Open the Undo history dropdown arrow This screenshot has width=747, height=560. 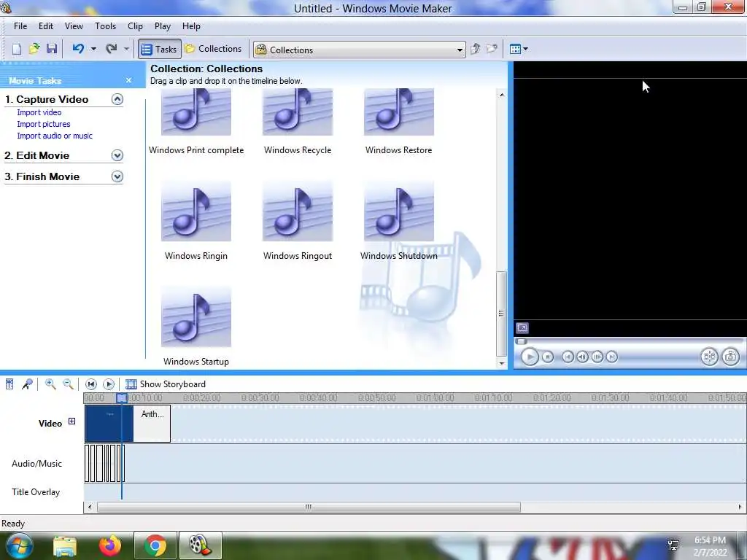click(x=93, y=49)
